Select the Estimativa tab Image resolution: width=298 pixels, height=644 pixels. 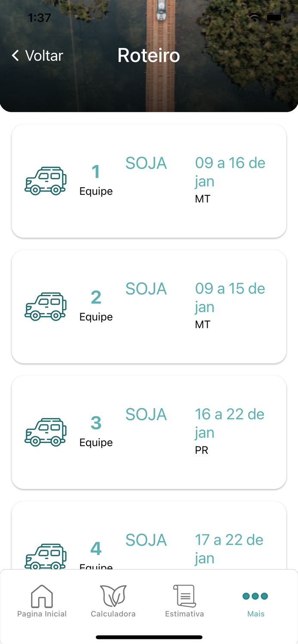click(x=184, y=601)
